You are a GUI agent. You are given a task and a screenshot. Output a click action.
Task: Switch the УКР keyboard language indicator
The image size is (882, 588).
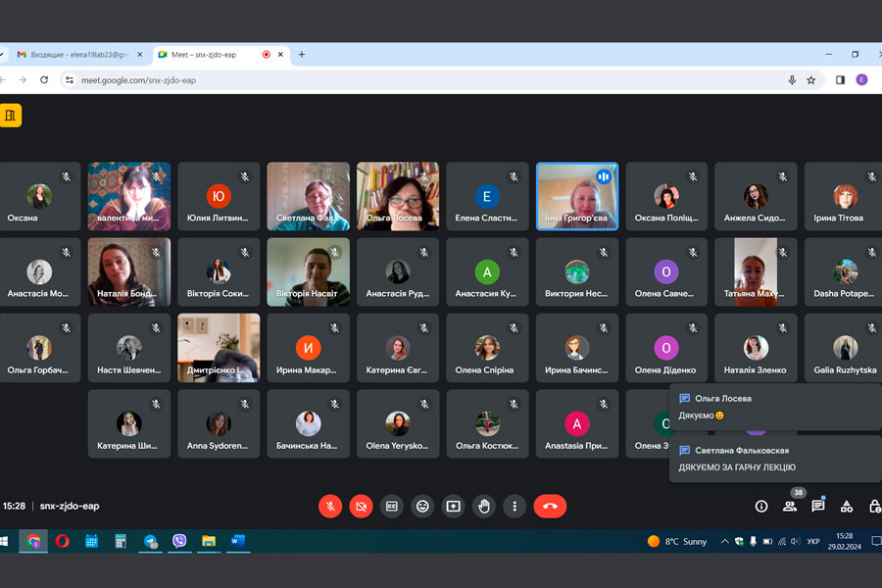click(813, 541)
